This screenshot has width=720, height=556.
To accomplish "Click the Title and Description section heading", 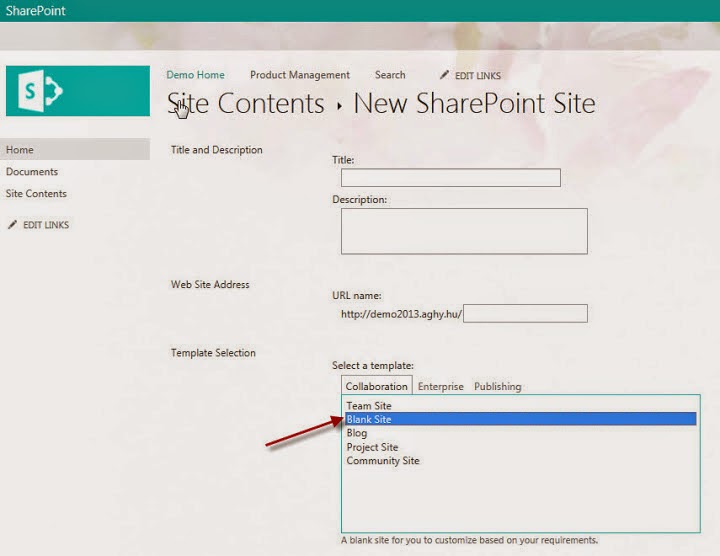I will point(217,150).
